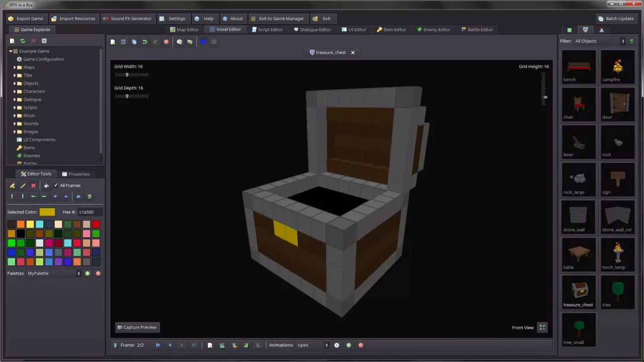Select the Pencil tool in Editor Tools
This screenshot has height=362, width=644.
pyautogui.click(x=12, y=186)
